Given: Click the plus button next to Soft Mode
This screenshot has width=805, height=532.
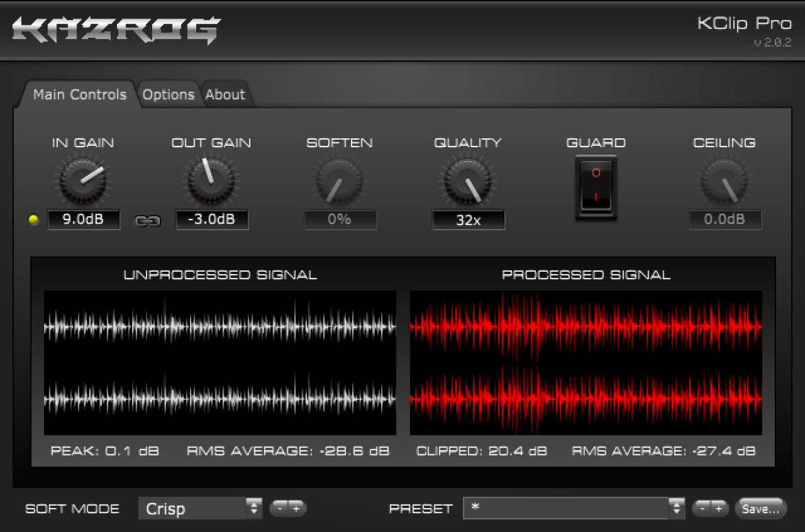Looking at the screenshot, I should [297, 509].
